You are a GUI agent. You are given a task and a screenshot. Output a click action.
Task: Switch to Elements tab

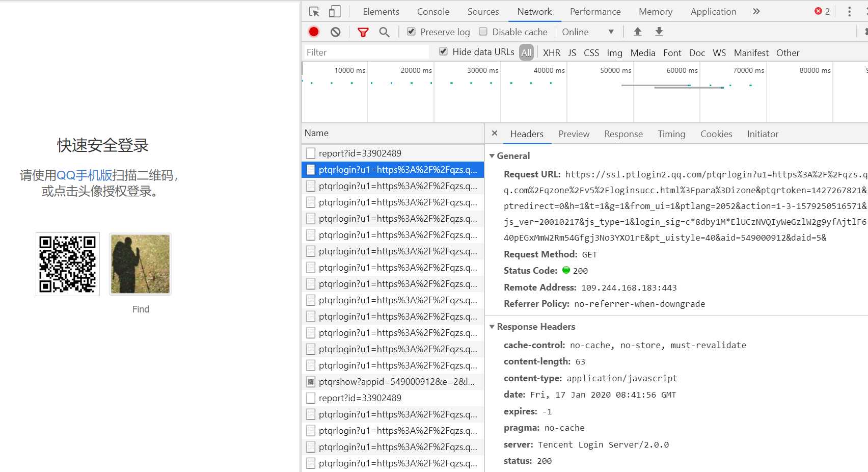click(381, 11)
